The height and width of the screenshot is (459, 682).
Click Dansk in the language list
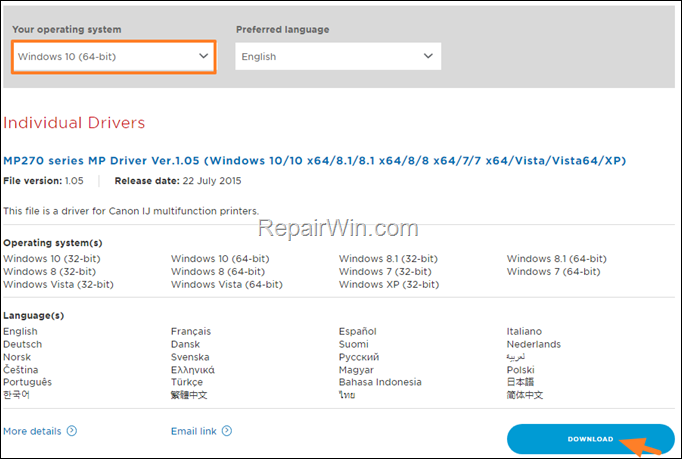tap(185, 344)
